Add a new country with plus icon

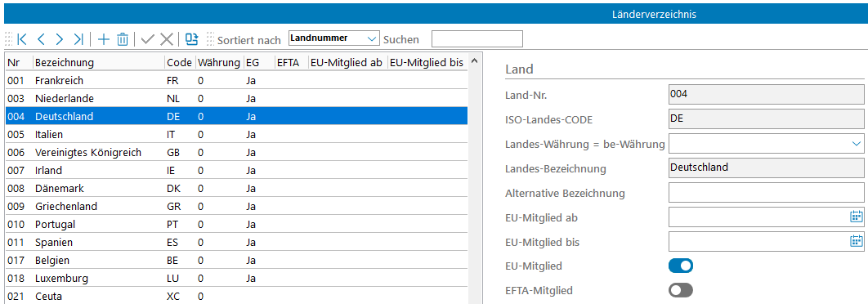point(104,39)
